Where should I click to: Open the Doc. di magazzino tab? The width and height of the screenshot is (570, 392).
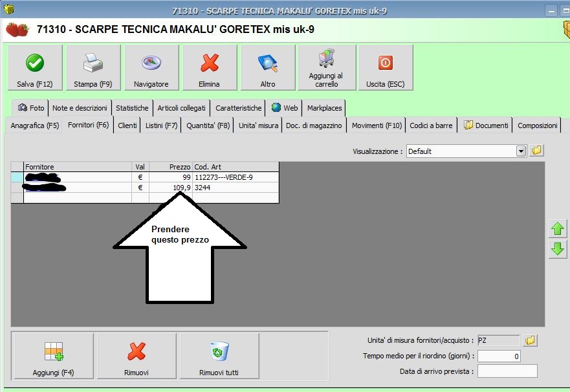(x=314, y=125)
